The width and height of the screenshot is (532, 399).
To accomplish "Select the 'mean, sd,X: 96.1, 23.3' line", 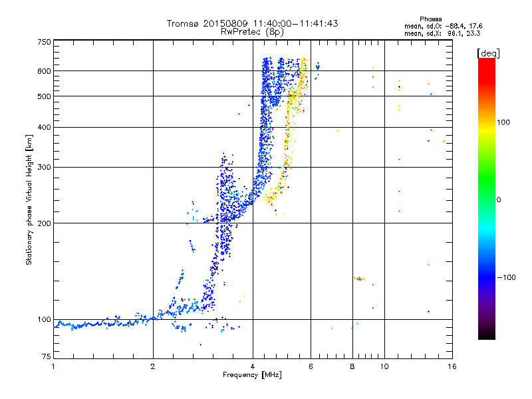I will (x=442, y=33).
